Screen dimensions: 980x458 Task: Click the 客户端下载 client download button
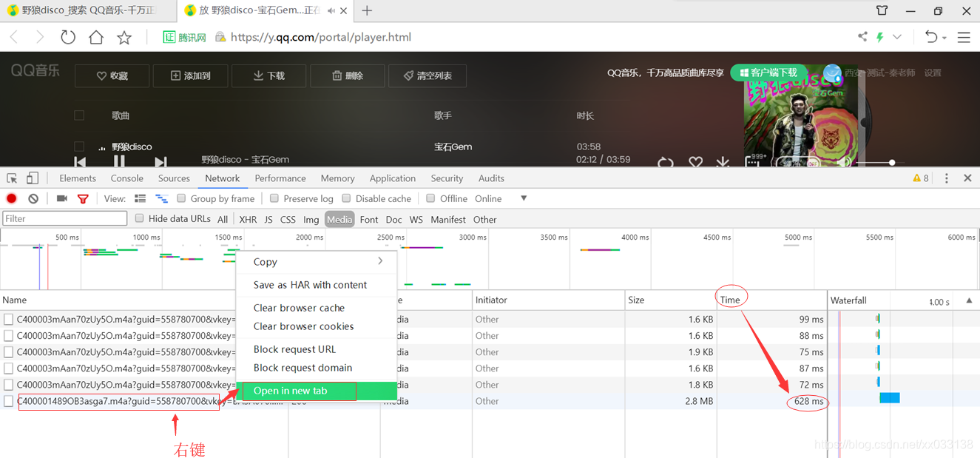click(x=768, y=73)
